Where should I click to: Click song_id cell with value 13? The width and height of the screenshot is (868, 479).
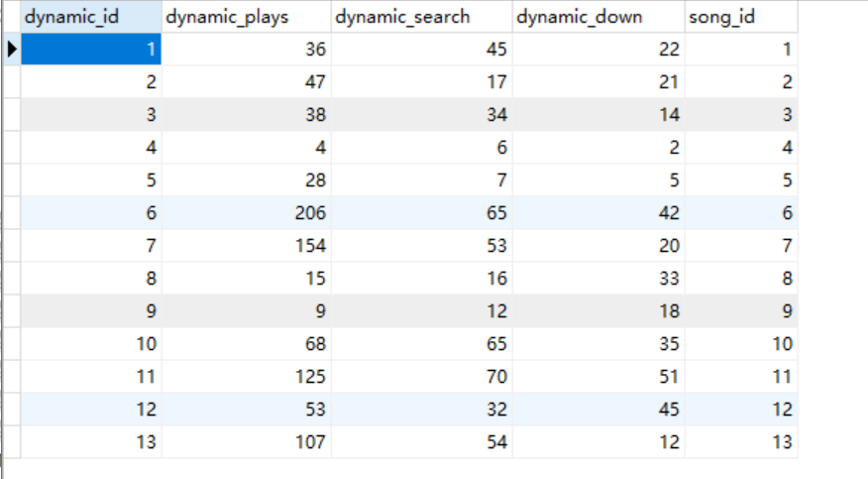click(741, 441)
